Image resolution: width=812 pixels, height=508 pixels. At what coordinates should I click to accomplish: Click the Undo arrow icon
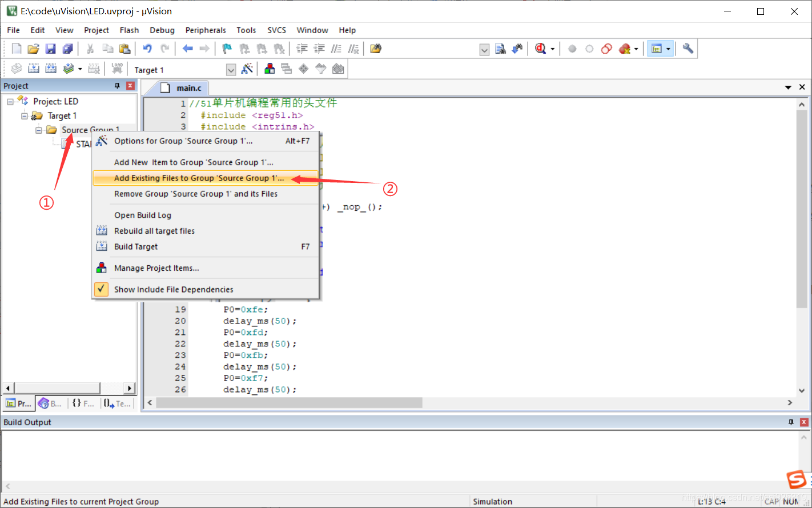click(147, 49)
